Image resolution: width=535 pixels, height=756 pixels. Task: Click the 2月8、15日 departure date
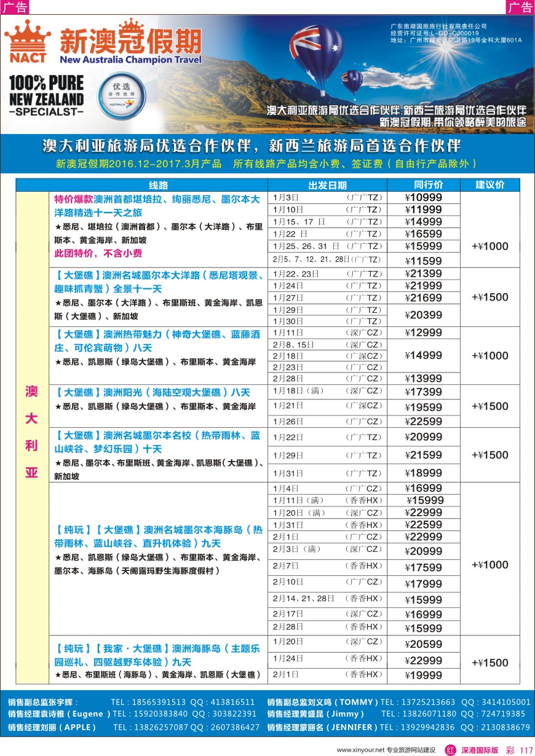tap(294, 344)
